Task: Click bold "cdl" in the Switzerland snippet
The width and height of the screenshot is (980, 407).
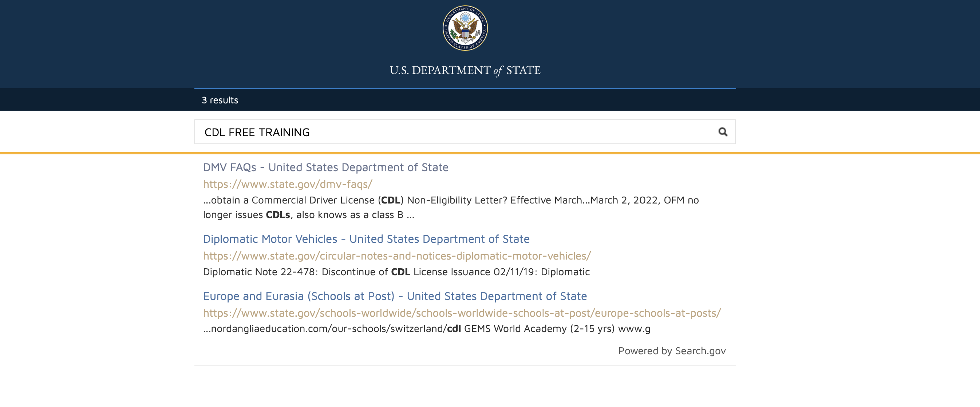Action: click(x=454, y=329)
